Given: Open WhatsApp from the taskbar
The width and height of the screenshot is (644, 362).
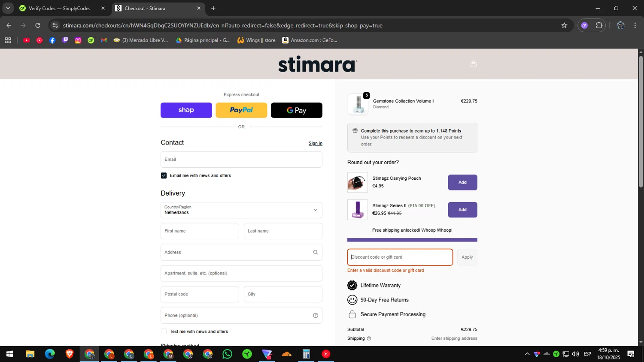Looking at the screenshot, I should click(x=228, y=354).
